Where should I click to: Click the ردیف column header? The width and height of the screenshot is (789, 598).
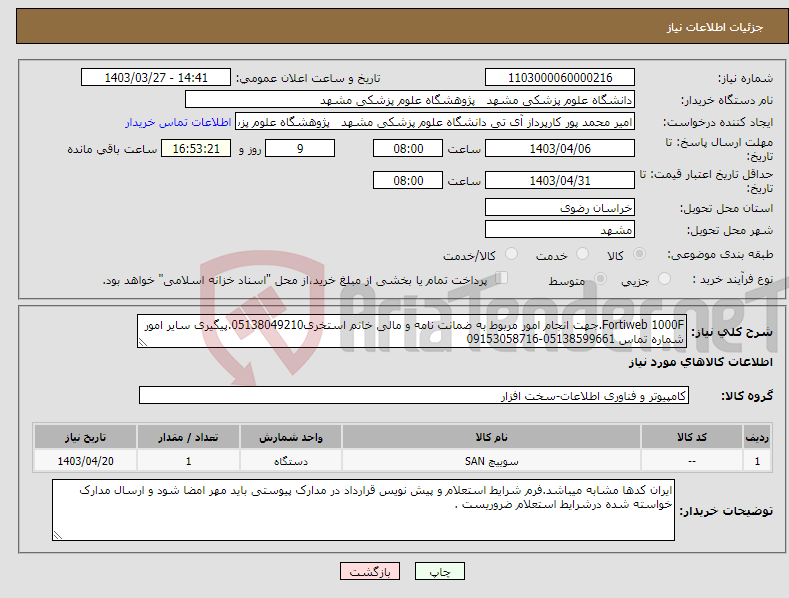click(757, 437)
